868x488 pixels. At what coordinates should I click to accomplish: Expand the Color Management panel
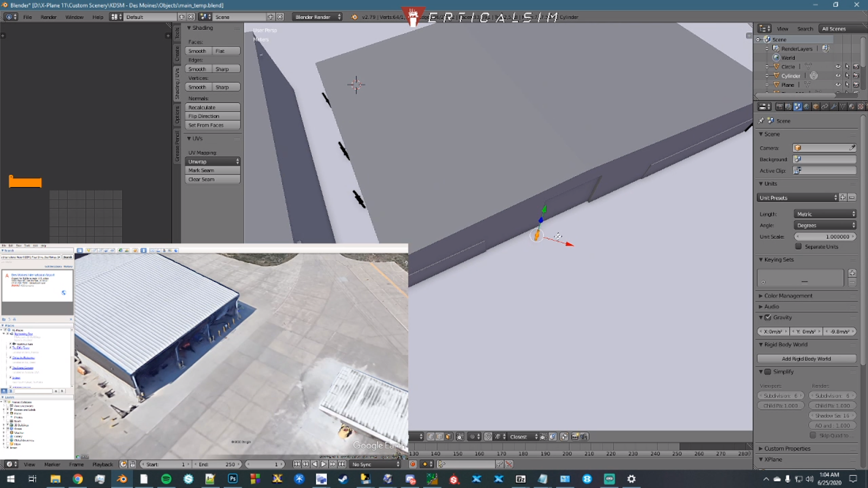(788, 296)
